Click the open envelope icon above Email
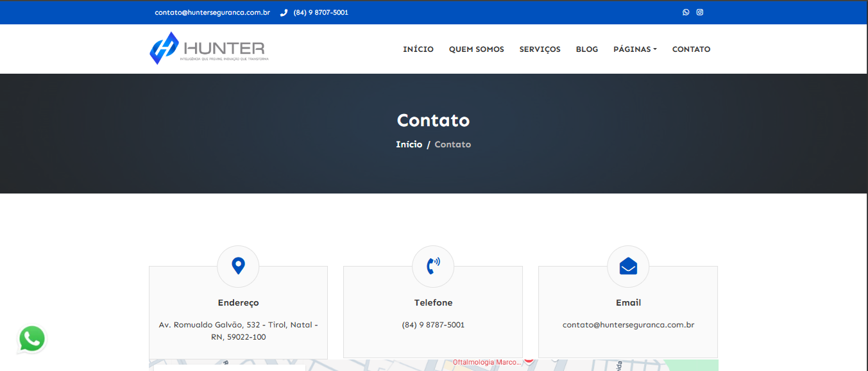This screenshot has height=371, width=868. [x=628, y=266]
